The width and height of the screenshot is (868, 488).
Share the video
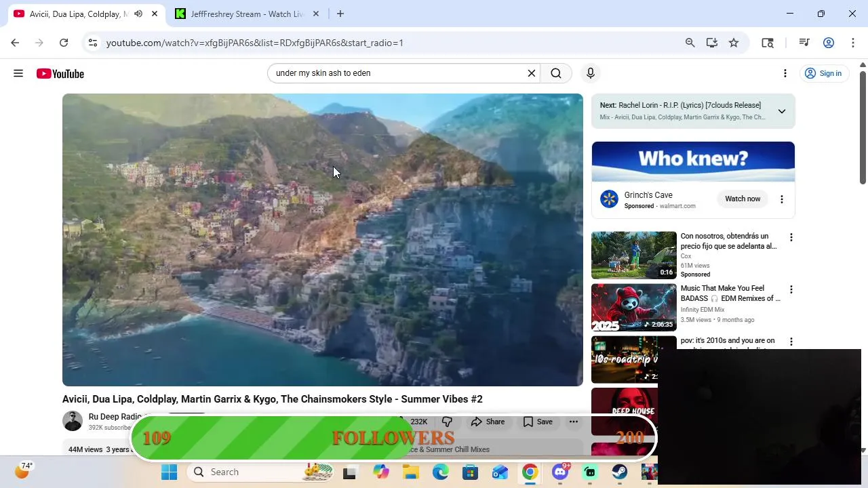click(x=488, y=422)
